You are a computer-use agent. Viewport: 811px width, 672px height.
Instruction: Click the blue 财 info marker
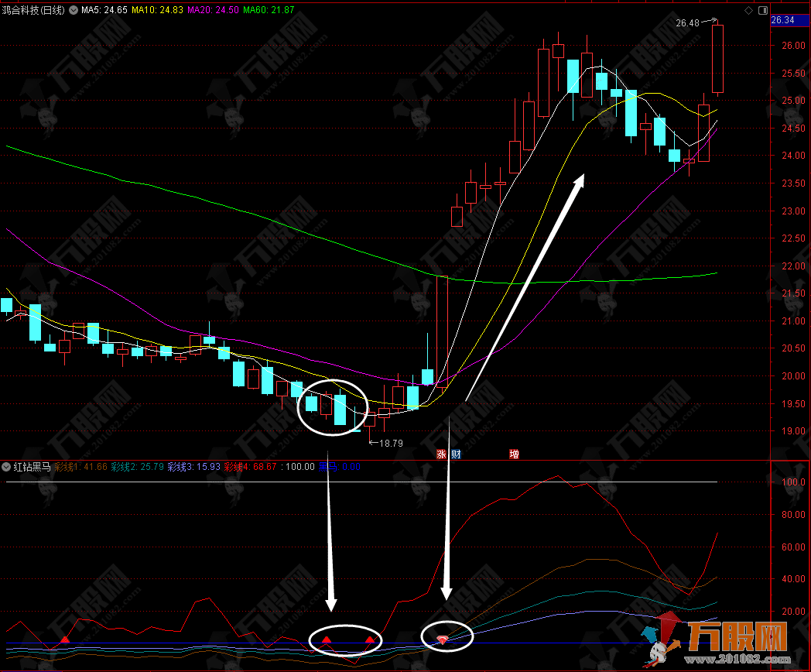(x=456, y=454)
